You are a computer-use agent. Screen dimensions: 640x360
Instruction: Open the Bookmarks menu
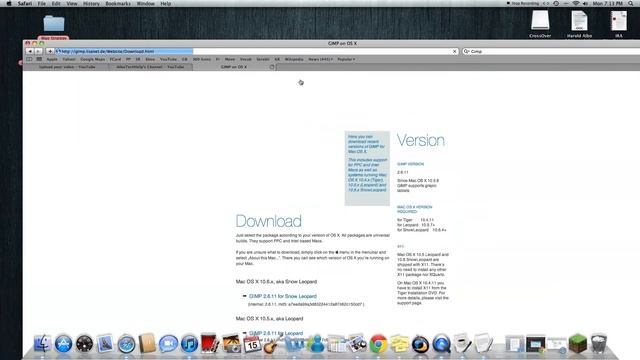coord(118,3)
